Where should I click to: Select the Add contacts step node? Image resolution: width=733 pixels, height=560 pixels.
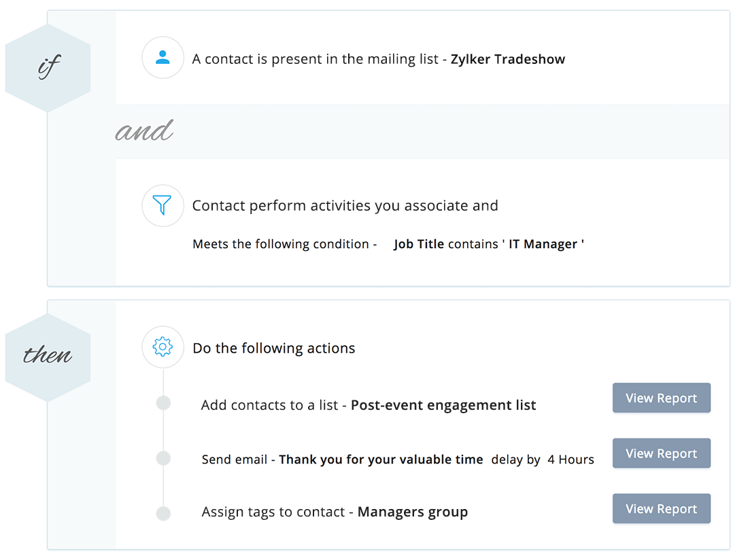pos(163,403)
